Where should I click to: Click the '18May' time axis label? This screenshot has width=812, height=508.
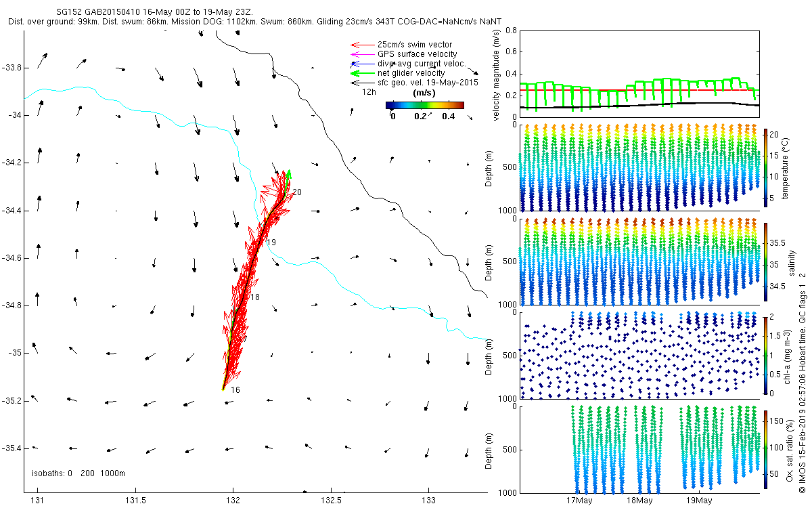[x=639, y=501]
